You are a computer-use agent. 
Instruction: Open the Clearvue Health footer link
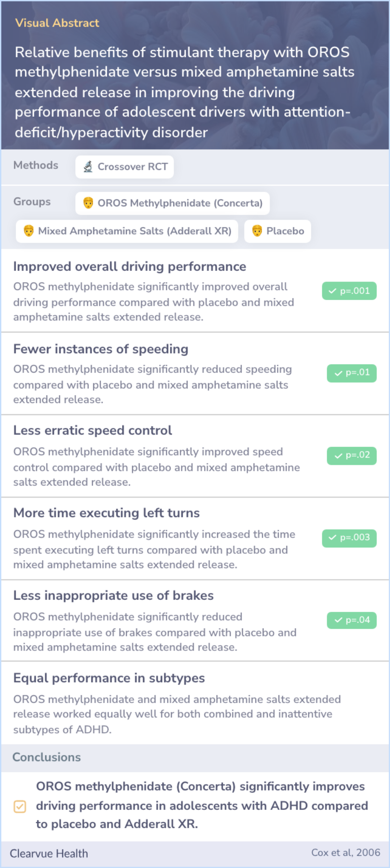pos(49,854)
